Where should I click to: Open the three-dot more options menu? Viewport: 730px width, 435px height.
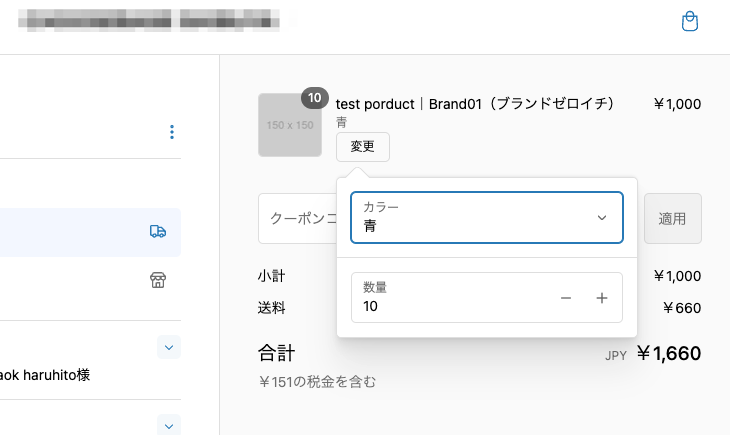coord(172,132)
